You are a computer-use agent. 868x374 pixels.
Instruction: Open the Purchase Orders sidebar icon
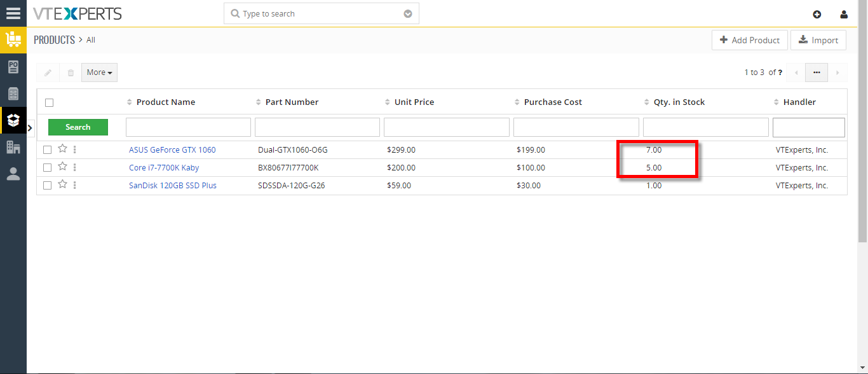click(x=13, y=67)
